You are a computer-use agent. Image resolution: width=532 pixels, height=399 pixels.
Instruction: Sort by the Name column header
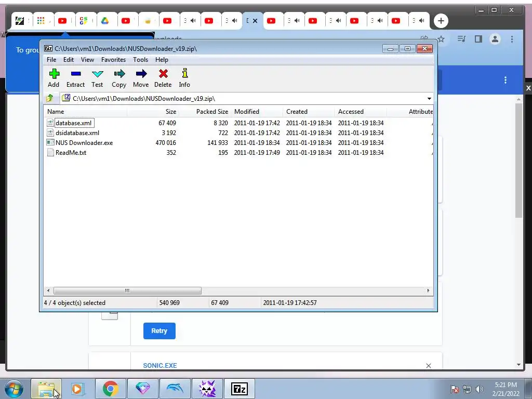[x=86, y=112]
